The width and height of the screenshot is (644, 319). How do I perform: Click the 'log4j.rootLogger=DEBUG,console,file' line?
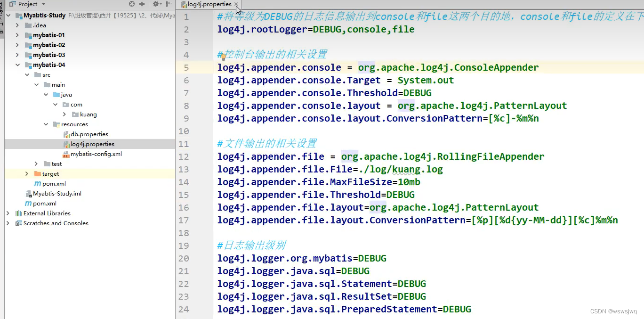(316, 29)
